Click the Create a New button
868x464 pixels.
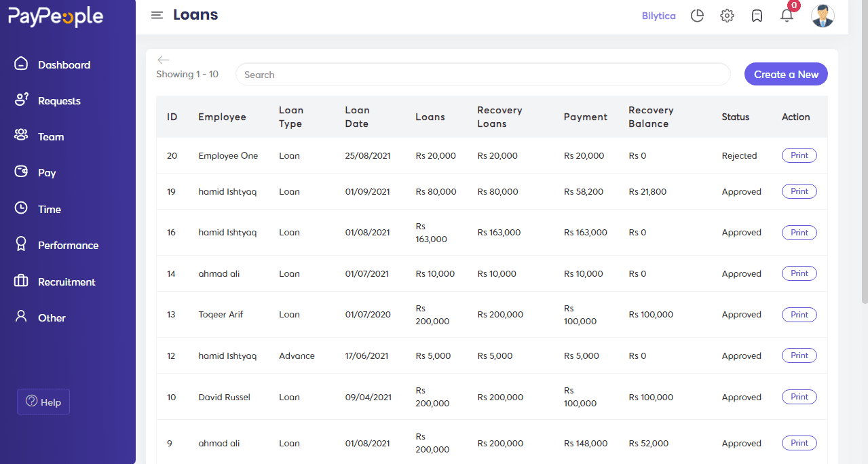tap(786, 75)
